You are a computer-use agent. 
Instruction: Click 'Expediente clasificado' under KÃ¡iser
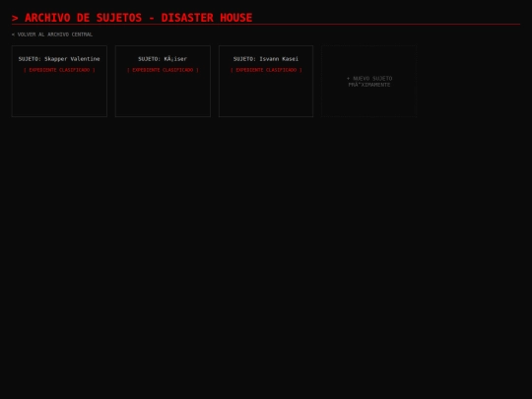pos(163,70)
